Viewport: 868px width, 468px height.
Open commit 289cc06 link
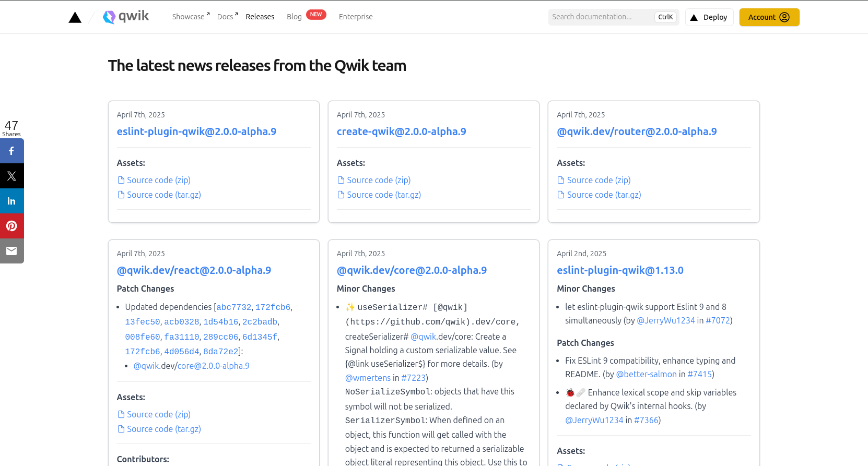221,337
